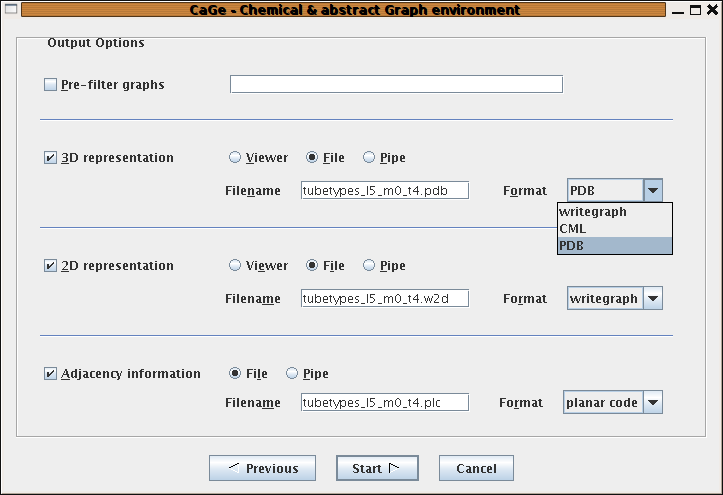Screen dimensions: 723x495
Task: Click the Pre-filter graphs text field
Action: pyautogui.click(x=396, y=84)
